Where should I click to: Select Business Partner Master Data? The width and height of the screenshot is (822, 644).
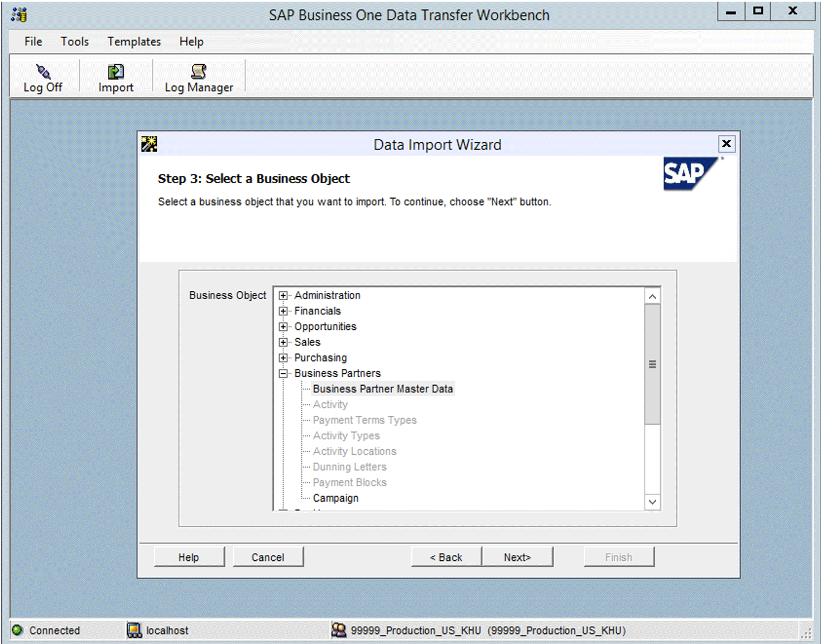click(383, 389)
